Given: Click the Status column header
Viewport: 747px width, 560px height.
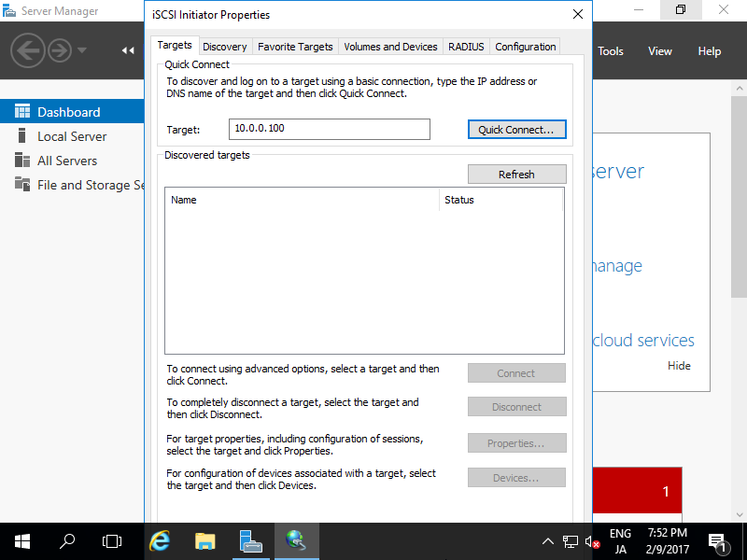Looking at the screenshot, I should [500, 200].
